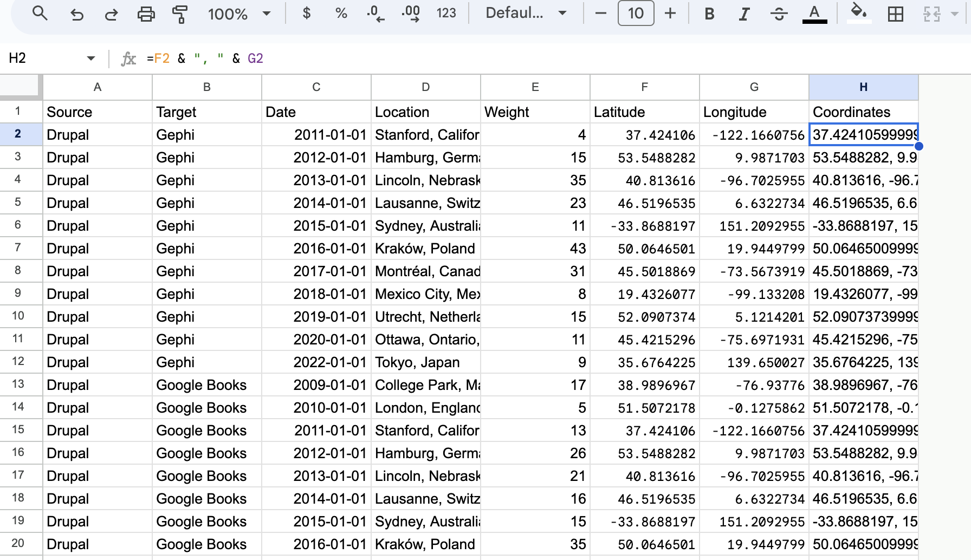The image size is (971, 560).
Task: Open the 123 more formats menu
Action: [446, 14]
